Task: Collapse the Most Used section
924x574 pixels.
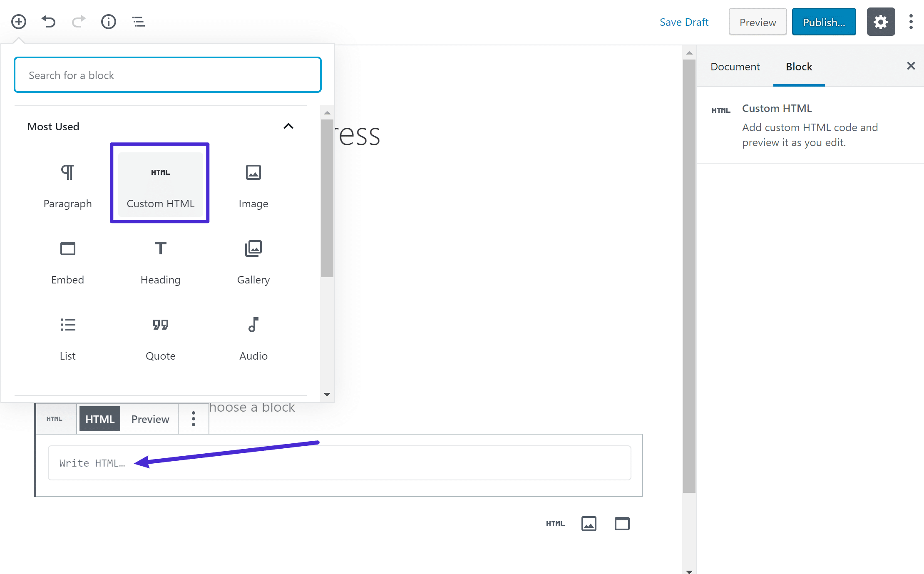Action: click(289, 126)
